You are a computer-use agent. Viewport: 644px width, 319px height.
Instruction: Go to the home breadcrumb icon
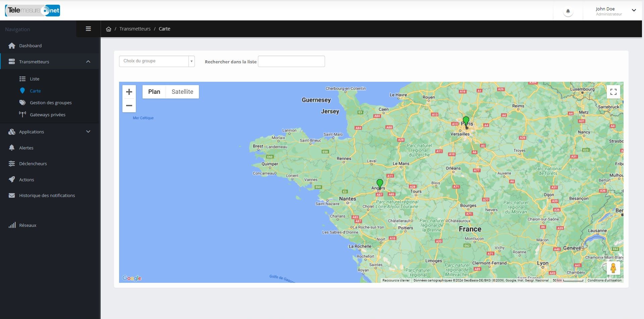click(108, 29)
